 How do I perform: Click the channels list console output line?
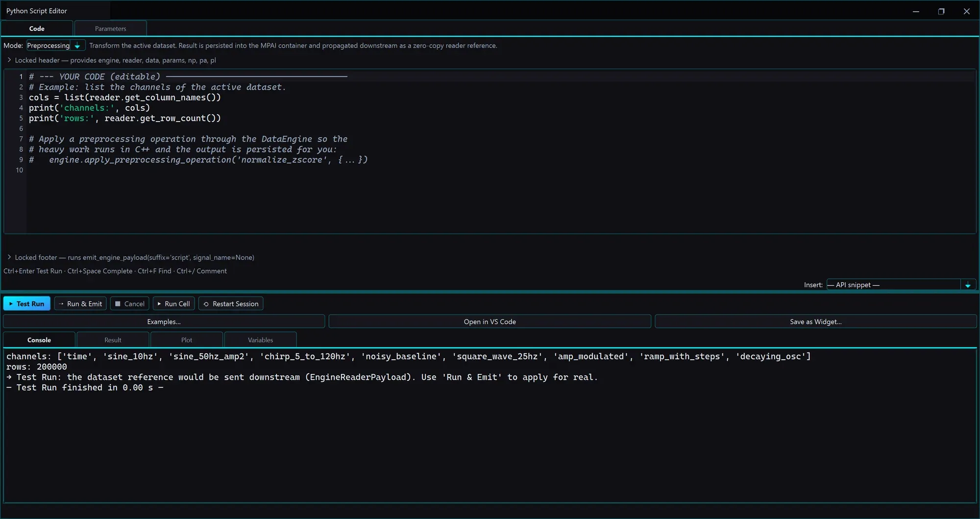pos(409,356)
